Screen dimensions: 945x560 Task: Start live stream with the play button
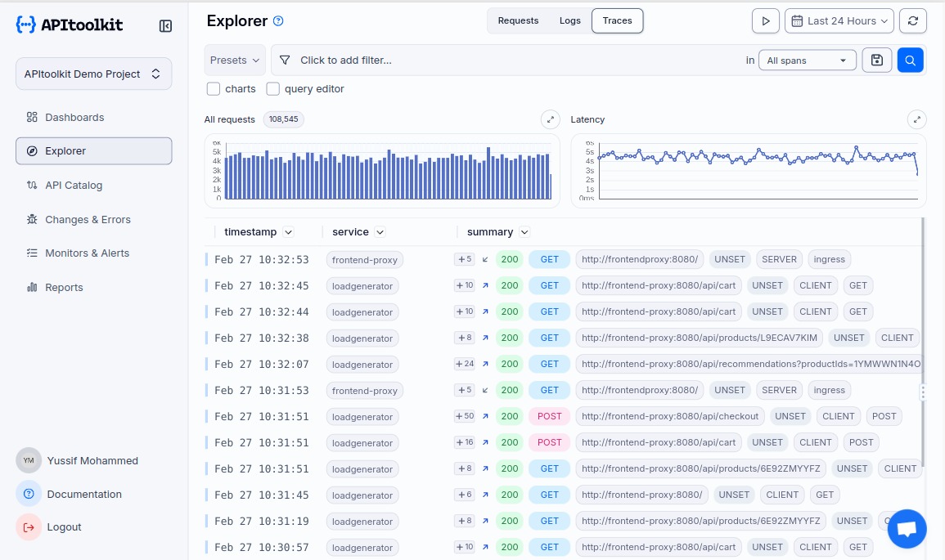765,21
